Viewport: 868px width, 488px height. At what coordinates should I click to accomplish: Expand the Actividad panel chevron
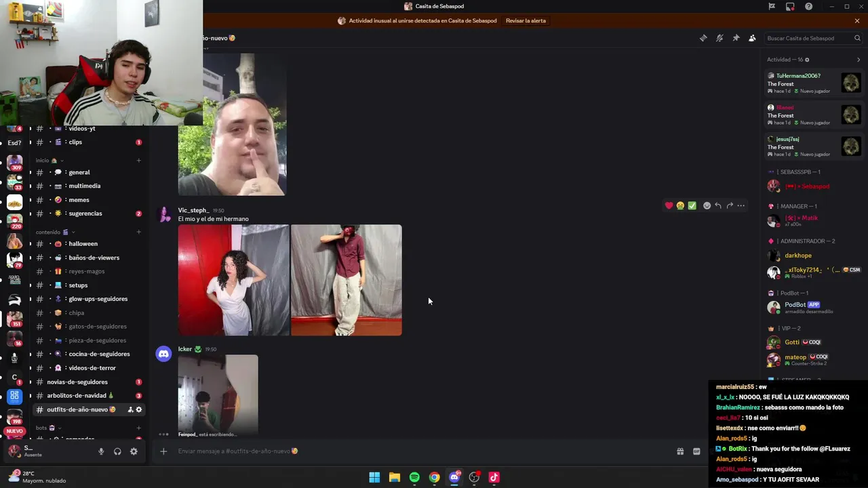click(x=859, y=60)
